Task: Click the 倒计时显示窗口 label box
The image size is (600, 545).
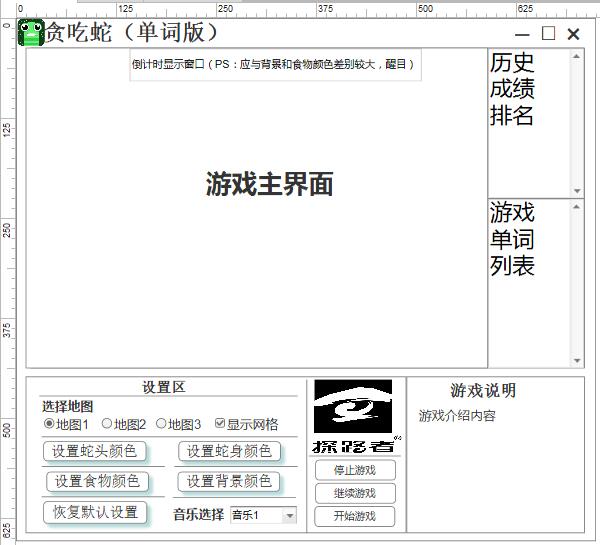Action: 276,64
